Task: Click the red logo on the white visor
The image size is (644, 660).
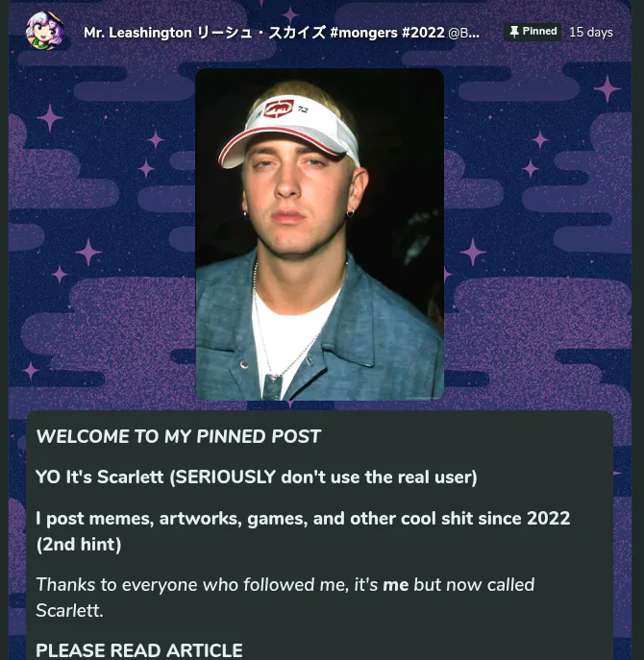Action: tap(279, 109)
